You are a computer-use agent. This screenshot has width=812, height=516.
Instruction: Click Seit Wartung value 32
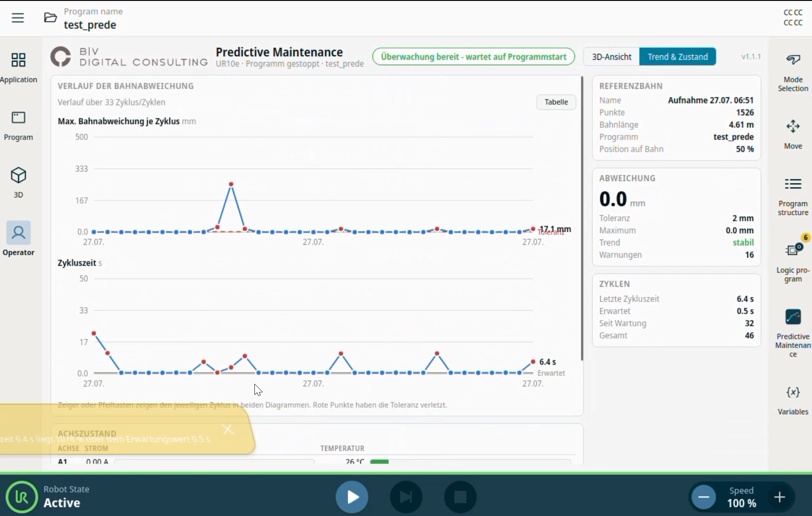click(750, 323)
